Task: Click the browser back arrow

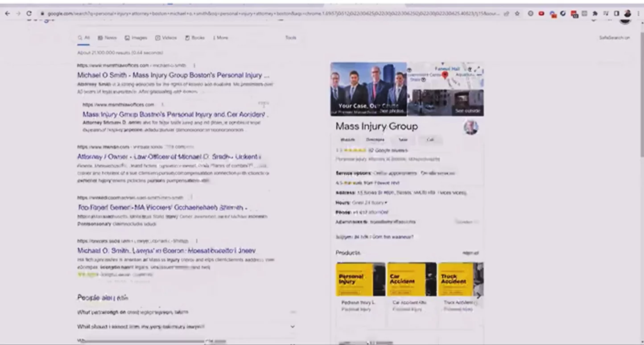Action: [x=8, y=14]
